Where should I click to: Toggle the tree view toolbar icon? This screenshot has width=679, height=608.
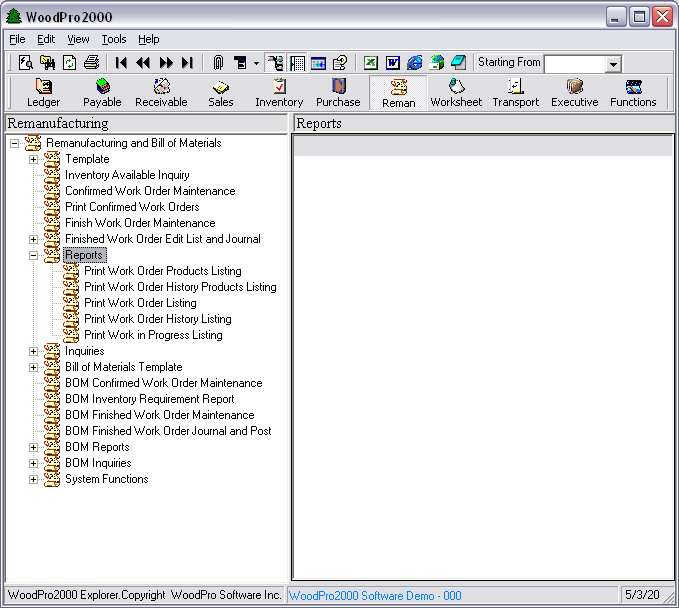(x=275, y=63)
